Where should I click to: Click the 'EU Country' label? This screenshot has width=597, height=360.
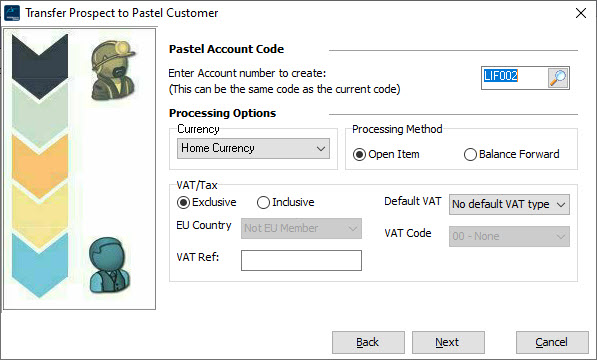[x=204, y=226]
